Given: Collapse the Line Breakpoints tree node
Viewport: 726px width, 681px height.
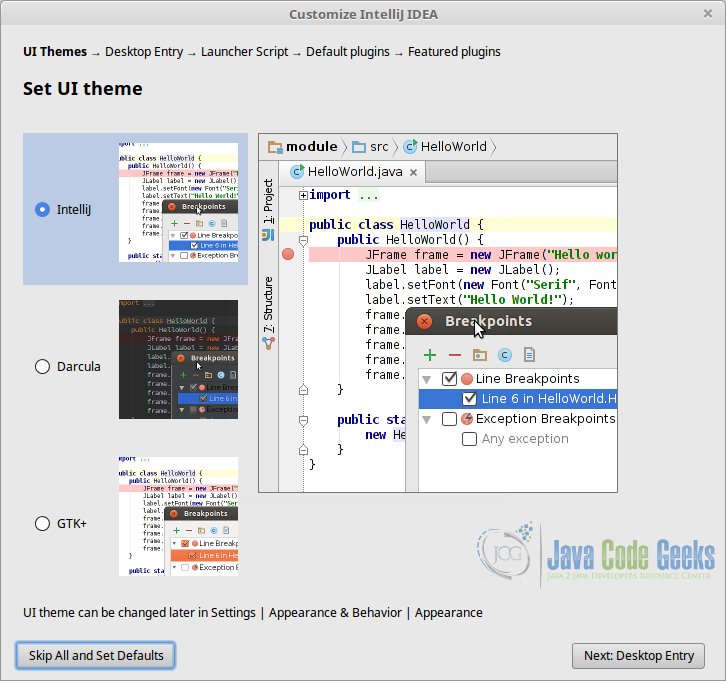Looking at the screenshot, I should pos(427,380).
